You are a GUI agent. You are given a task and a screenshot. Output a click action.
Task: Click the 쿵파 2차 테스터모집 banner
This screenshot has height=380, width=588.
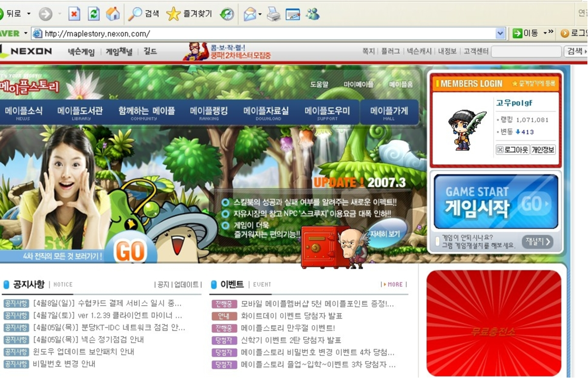point(227,51)
